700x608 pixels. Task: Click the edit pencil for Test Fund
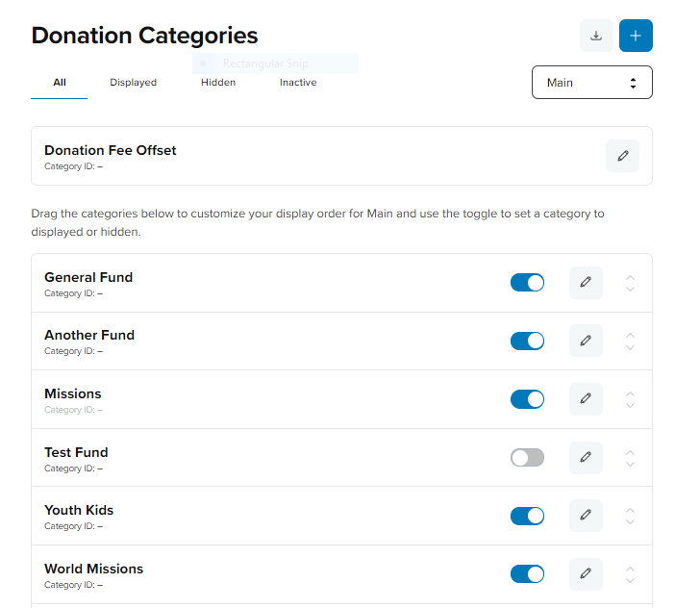pyautogui.click(x=586, y=458)
